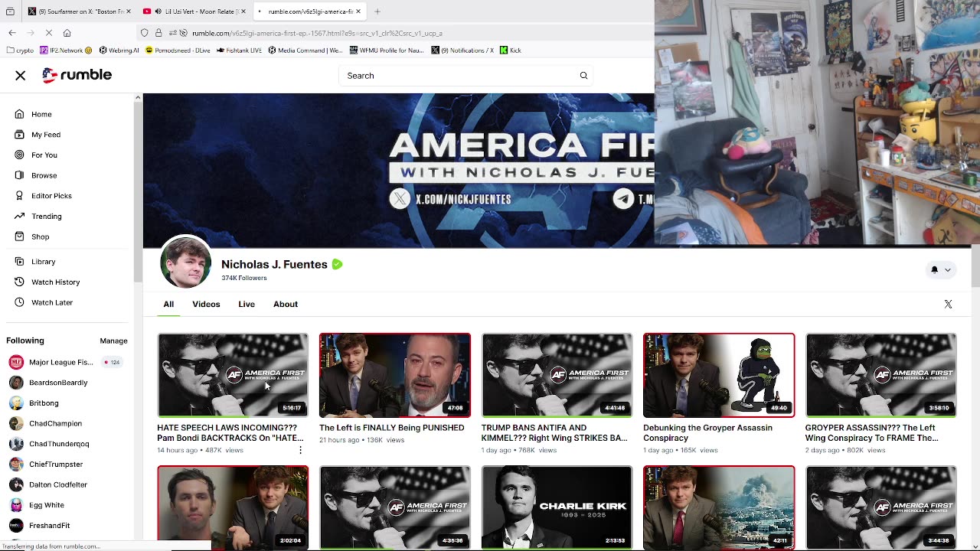This screenshot has height=551, width=980.
Task: Switch to the Sourfarmer on X browser tab
Action: pos(78,11)
